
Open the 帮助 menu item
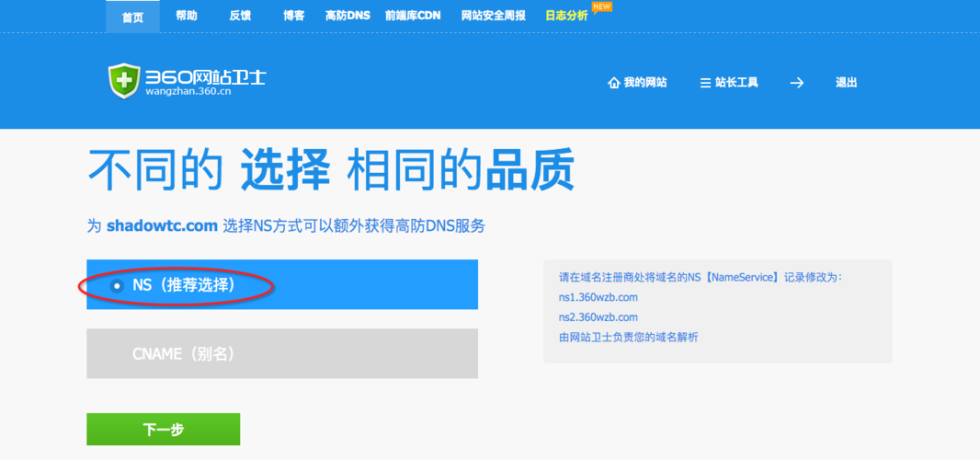[187, 17]
